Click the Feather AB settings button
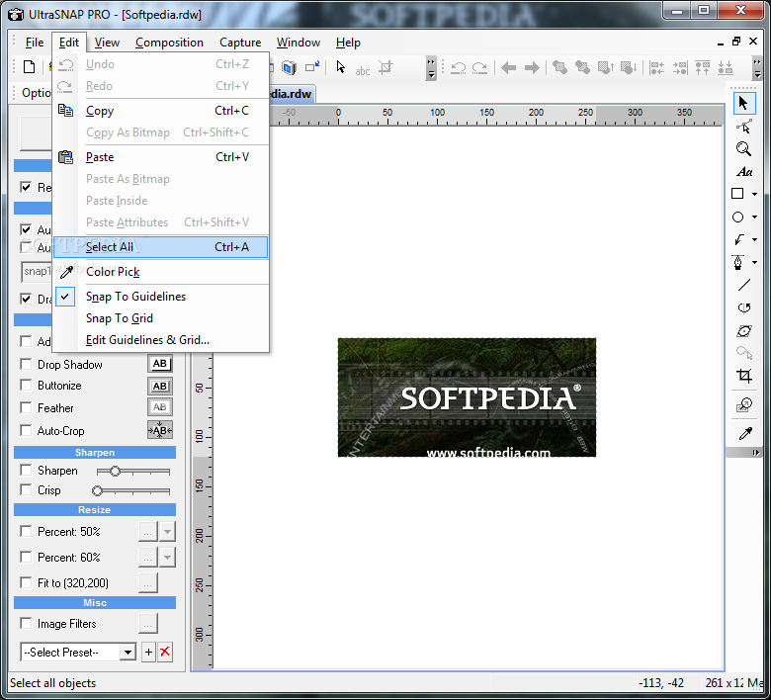 160,407
